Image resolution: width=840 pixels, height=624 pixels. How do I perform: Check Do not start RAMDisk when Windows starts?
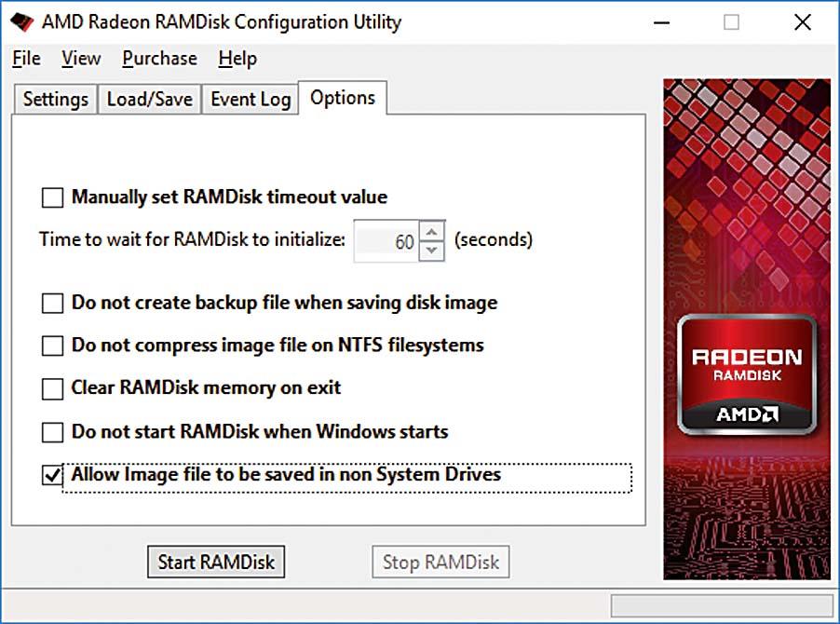(52, 432)
